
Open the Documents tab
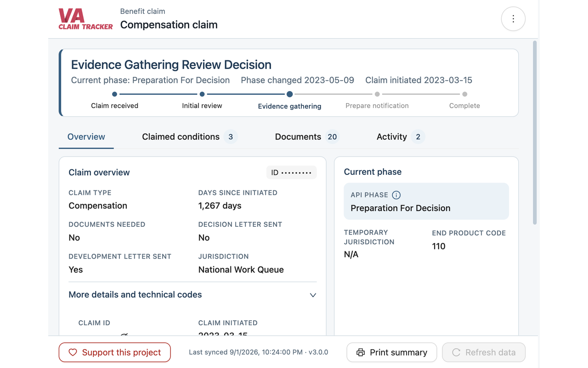(x=306, y=137)
